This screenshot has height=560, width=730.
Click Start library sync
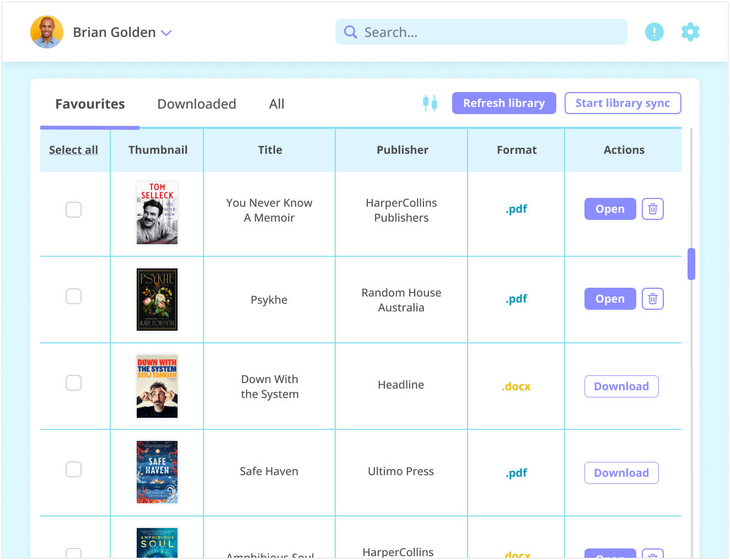click(x=622, y=103)
